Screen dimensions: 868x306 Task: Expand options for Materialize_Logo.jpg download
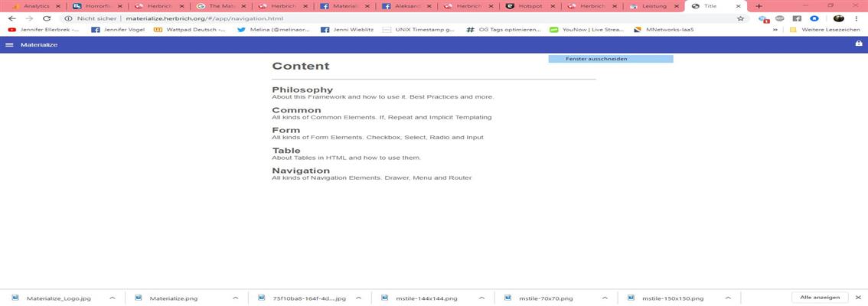click(112, 298)
